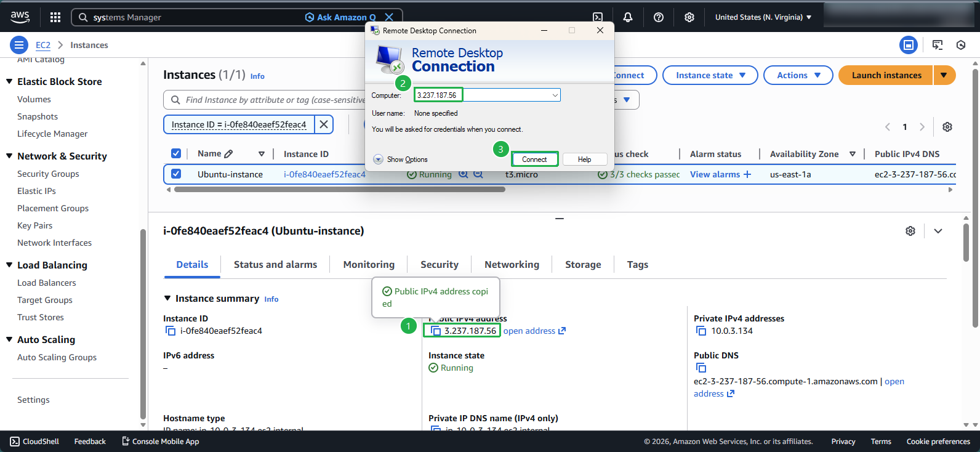Screen dimensions: 980x452
Task: Collapse Auto Scaling section
Action: (9, 339)
